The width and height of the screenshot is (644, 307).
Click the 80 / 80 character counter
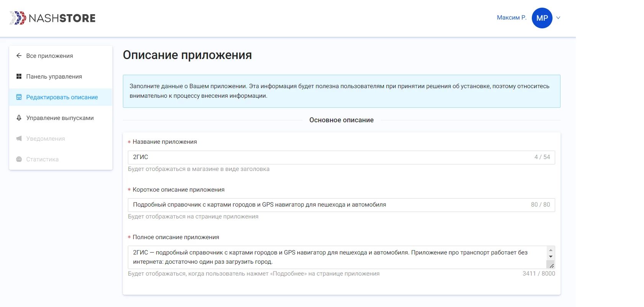point(540,205)
